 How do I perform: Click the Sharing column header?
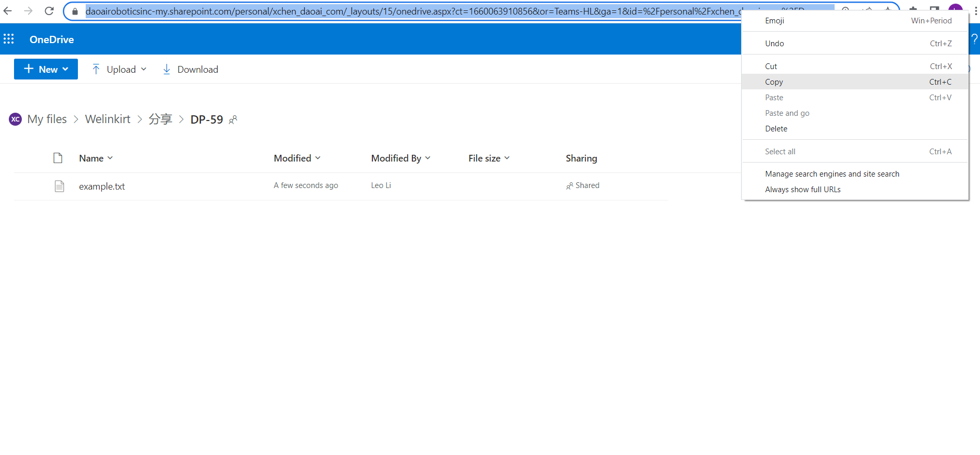click(581, 158)
